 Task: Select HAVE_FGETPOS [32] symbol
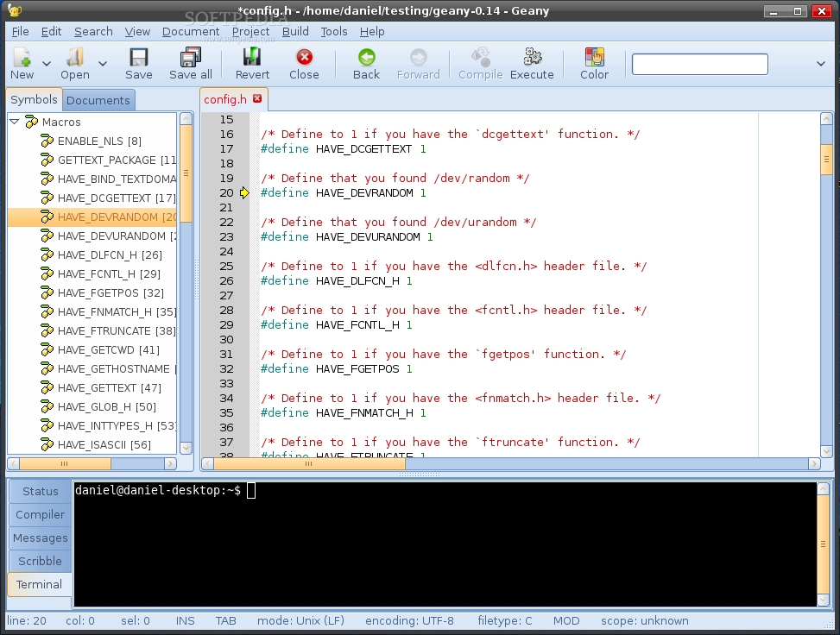coord(111,292)
